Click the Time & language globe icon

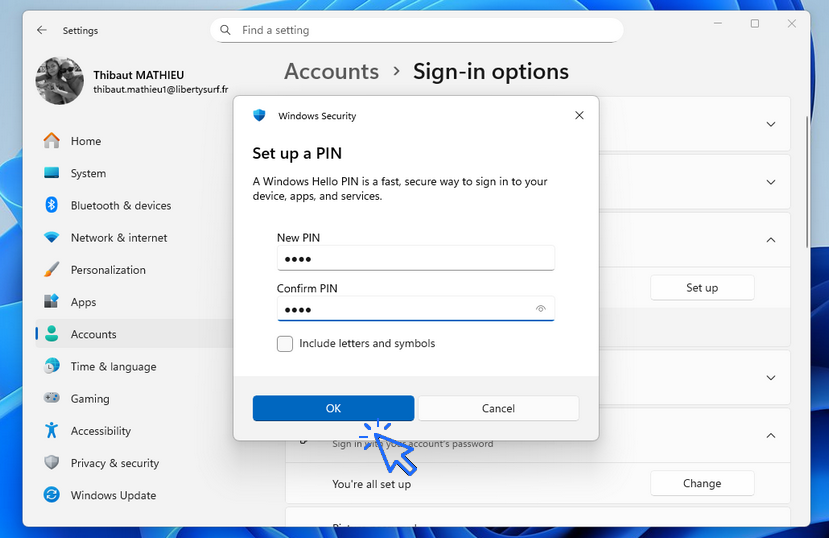(x=51, y=366)
